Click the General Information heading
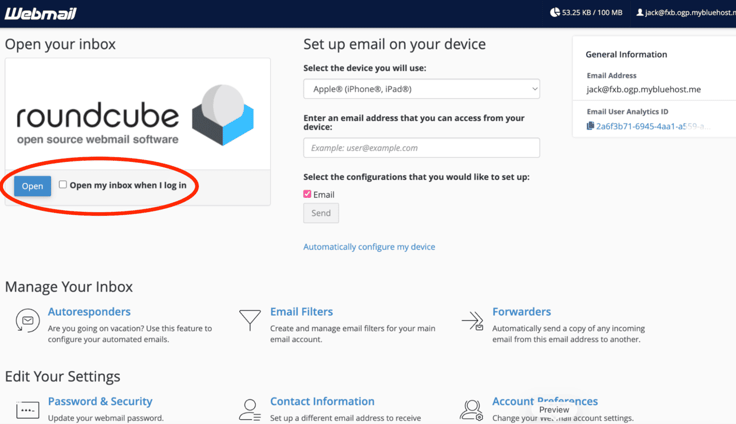The height and width of the screenshot is (424, 736). [626, 54]
